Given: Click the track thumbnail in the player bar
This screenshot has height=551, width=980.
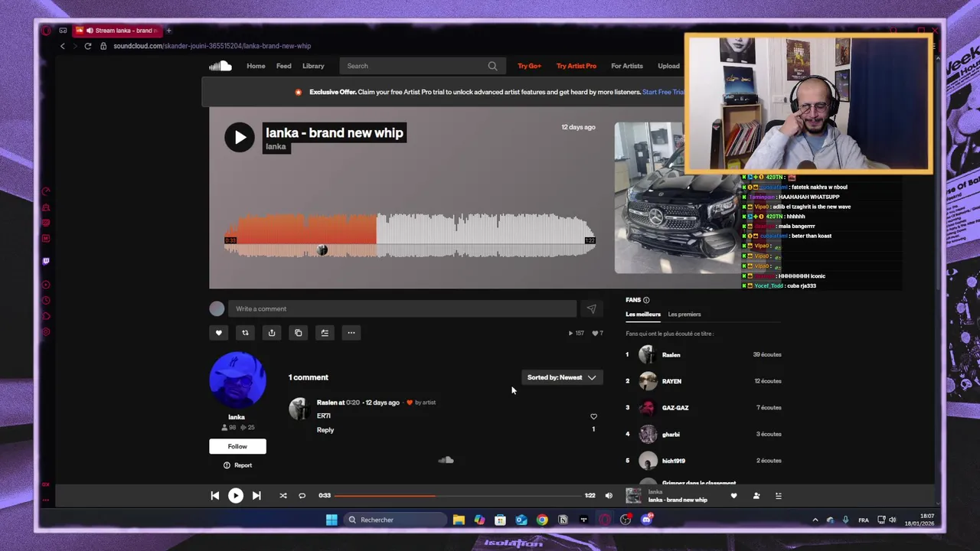Looking at the screenshot, I should click(x=634, y=496).
